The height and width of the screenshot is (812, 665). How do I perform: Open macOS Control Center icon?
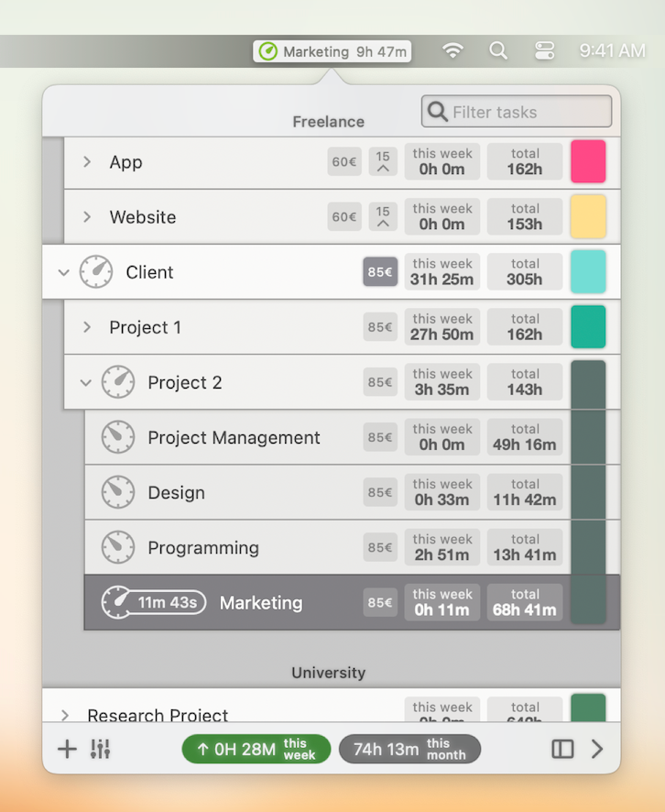click(544, 51)
